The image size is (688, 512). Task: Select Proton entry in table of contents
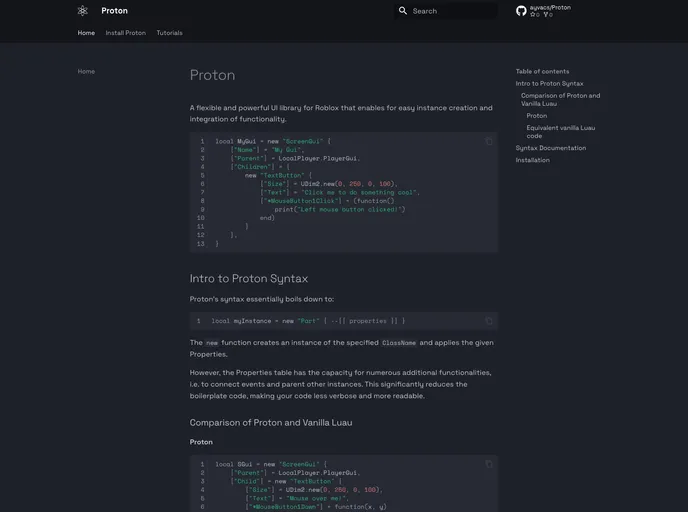pos(537,116)
